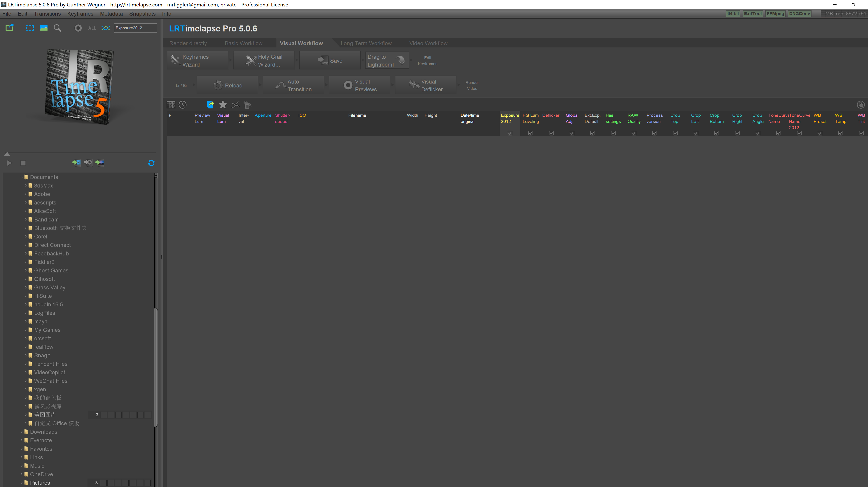Toggle the Deflicker column checkbox

pyautogui.click(x=551, y=133)
